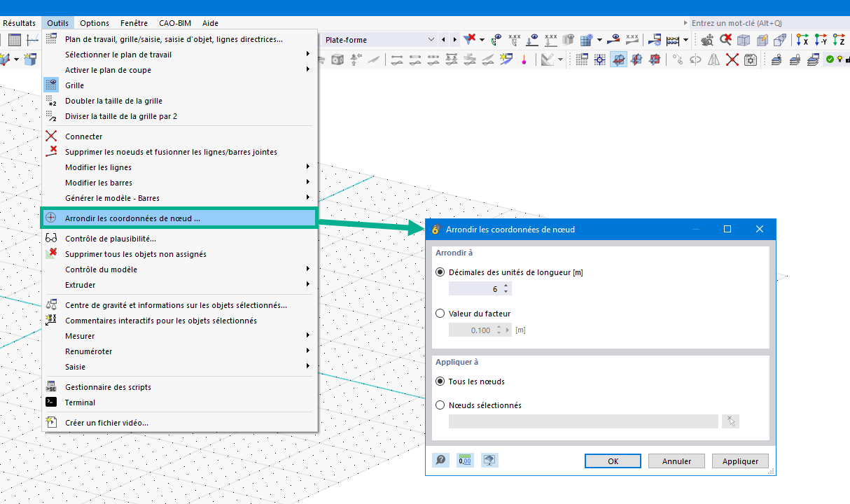Image resolution: width=850 pixels, height=504 pixels.
Task: Click the object snap crosshair toolbar icon
Action: pos(600,59)
